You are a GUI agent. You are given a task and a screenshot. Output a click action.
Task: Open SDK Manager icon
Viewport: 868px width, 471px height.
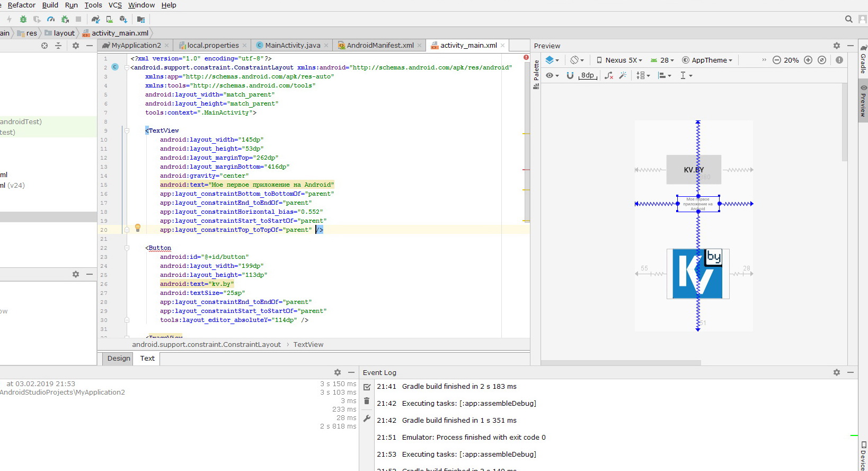point(123,19)
